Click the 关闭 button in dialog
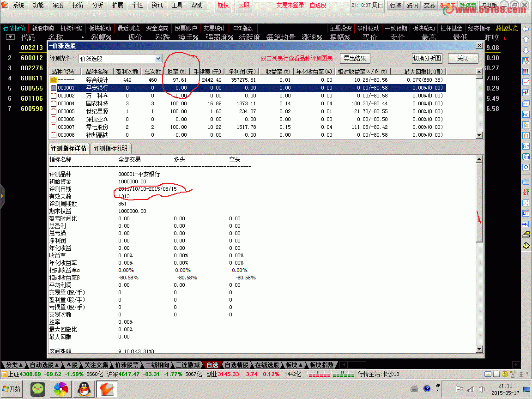The width and height of the screenshot is (532, 399). tap(463, 58)
